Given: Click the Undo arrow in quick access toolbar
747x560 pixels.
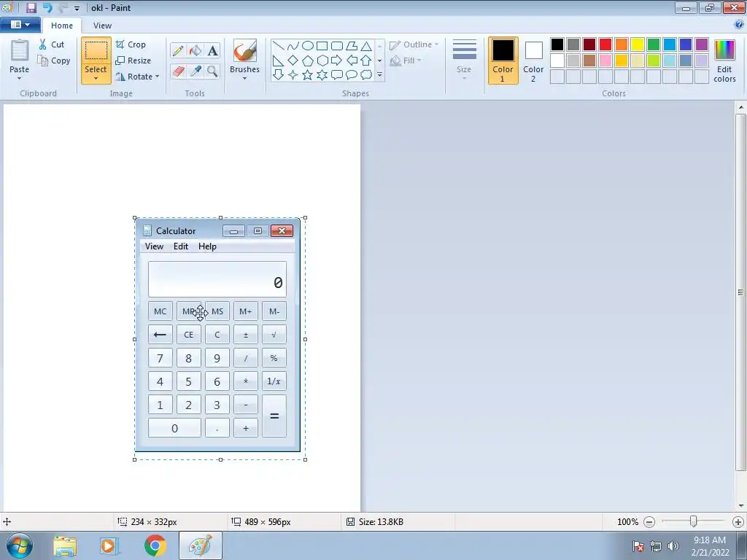Looking at the screenshot, I should pos(47,7).
